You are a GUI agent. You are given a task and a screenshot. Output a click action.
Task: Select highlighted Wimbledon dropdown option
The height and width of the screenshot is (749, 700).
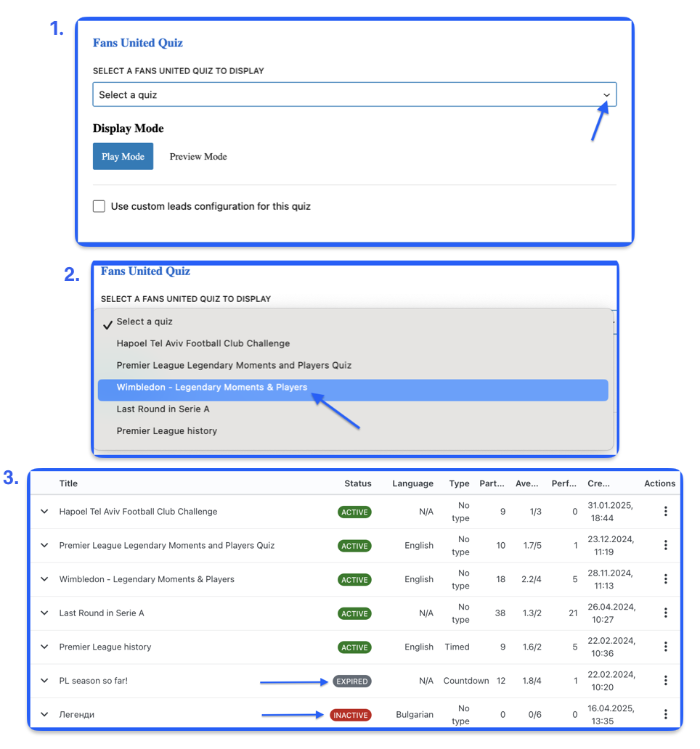[353, 390]
